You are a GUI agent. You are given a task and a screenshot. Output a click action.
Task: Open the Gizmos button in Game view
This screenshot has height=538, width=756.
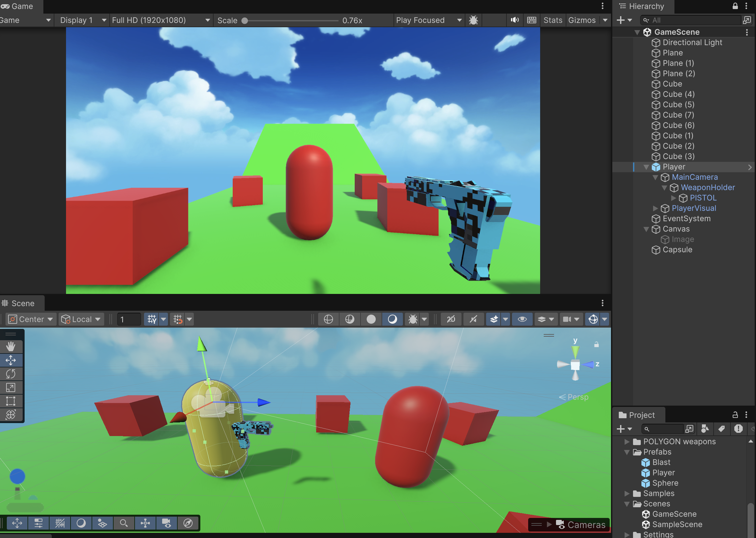[582, 20]
